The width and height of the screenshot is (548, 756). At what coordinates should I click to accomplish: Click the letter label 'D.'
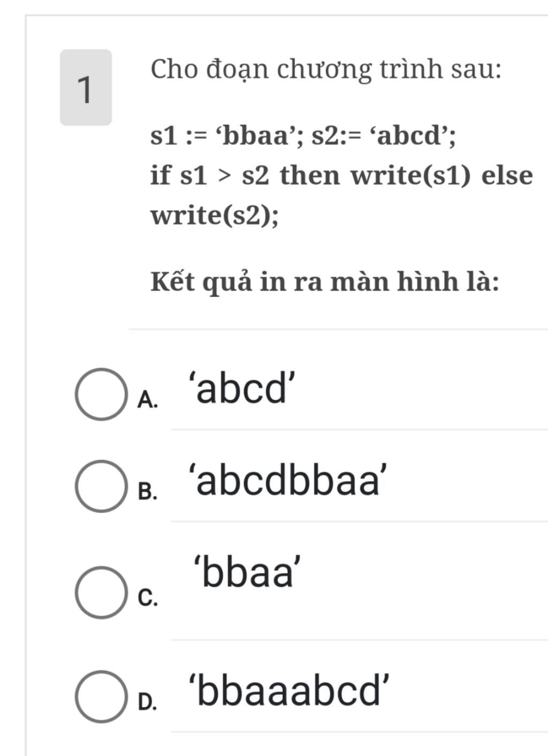point(148,702)
